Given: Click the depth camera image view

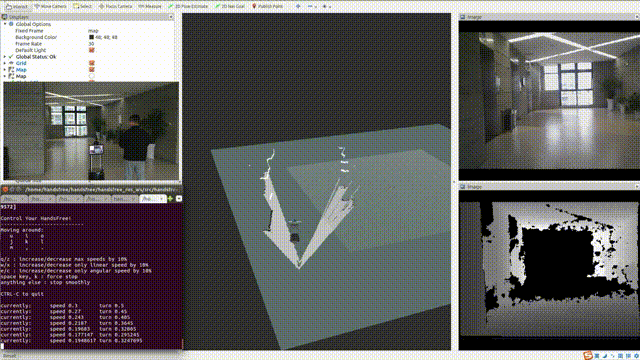Looking at the screenshot, I should pos(549,270).
